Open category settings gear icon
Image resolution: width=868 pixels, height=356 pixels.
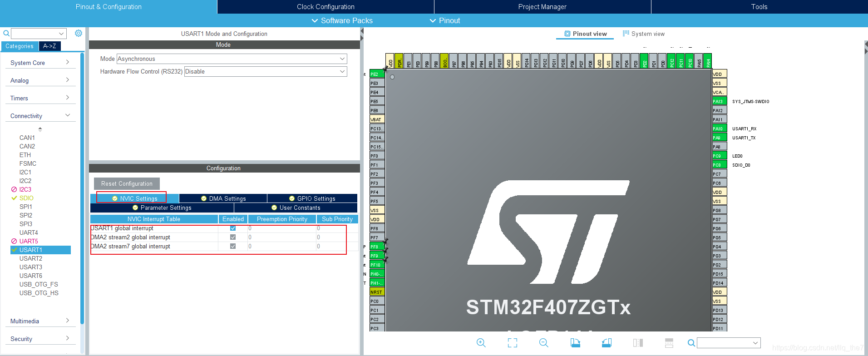pyautogui.click(x=79, y=33)
